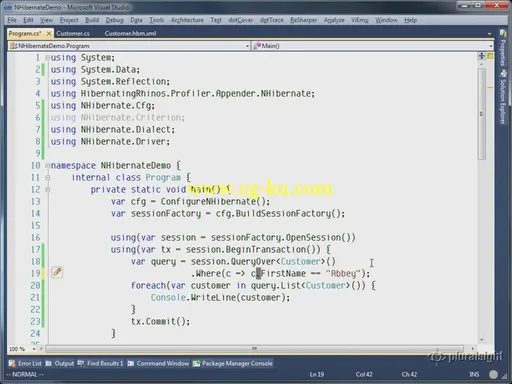Collapse the Program class block

47,177
